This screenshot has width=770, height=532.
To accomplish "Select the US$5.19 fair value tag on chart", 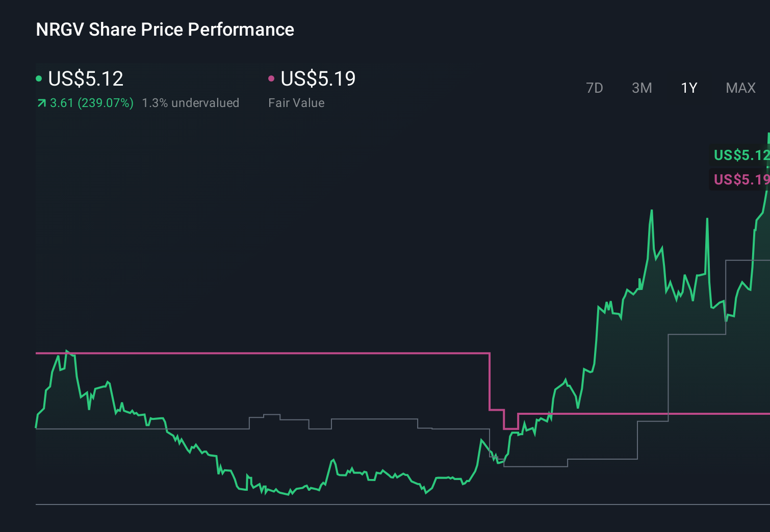I will tap(739, 179).
